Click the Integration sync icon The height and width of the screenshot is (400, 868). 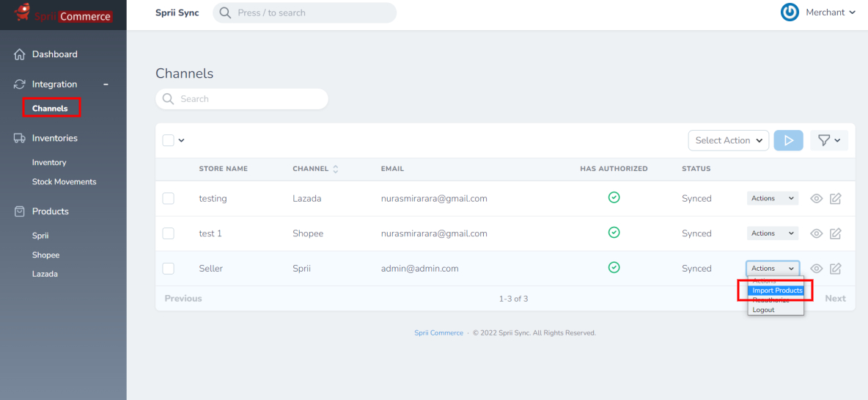pos(19,84)
